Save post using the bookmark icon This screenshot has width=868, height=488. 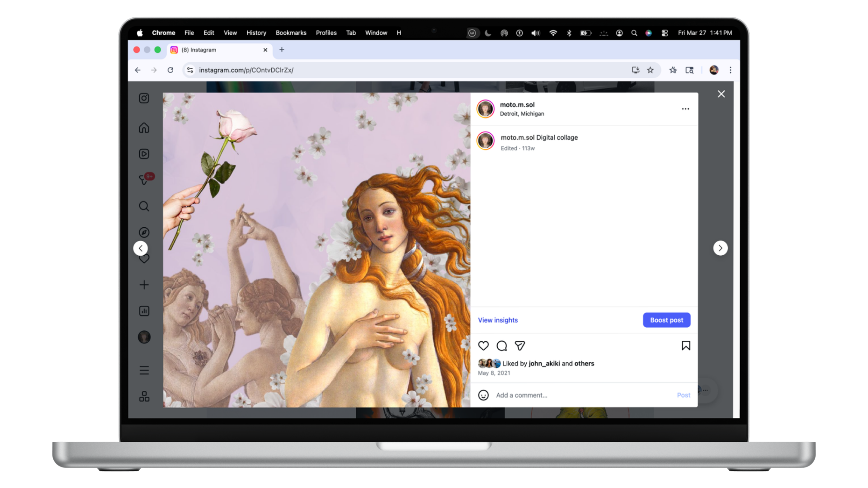coord(685,346)
